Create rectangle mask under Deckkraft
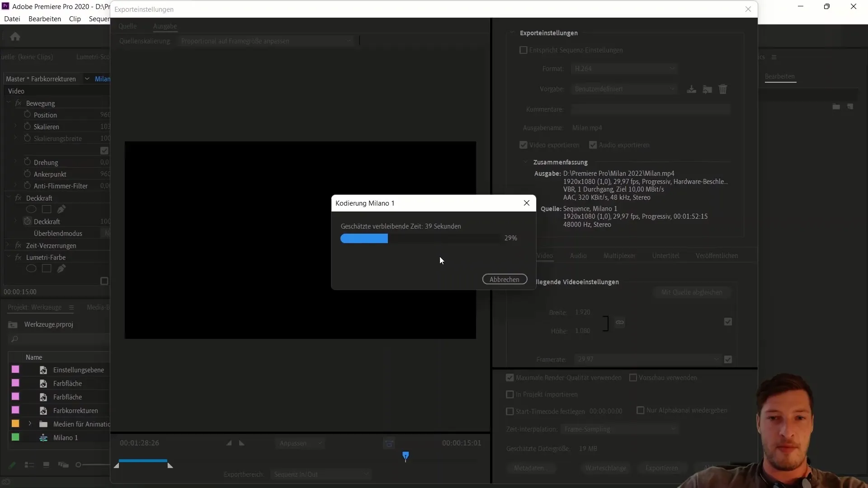This screenshot has height=488, width=868. pyautogui.click(x=47, y=209)
